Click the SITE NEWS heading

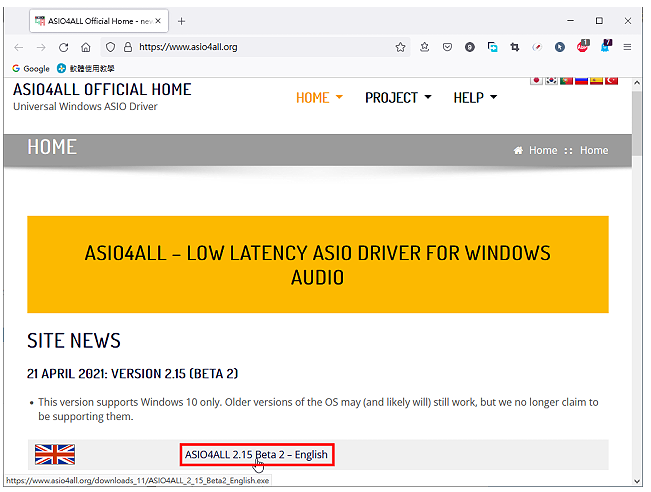click(74, 341)
